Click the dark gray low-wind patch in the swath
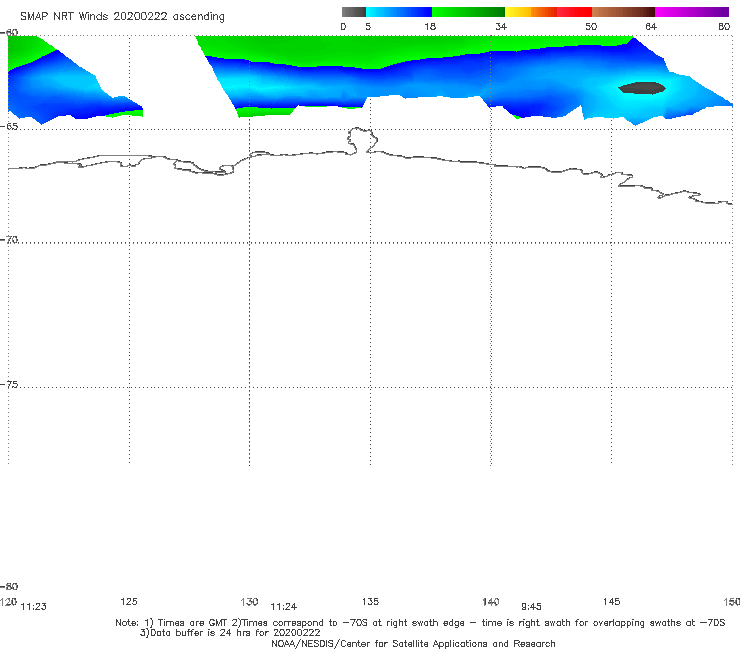This screenshot has width=740, height=650. (x=642, y=88)
